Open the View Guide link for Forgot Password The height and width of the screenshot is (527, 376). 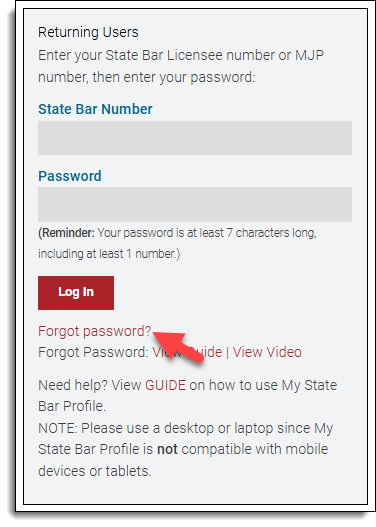point(187,352)
